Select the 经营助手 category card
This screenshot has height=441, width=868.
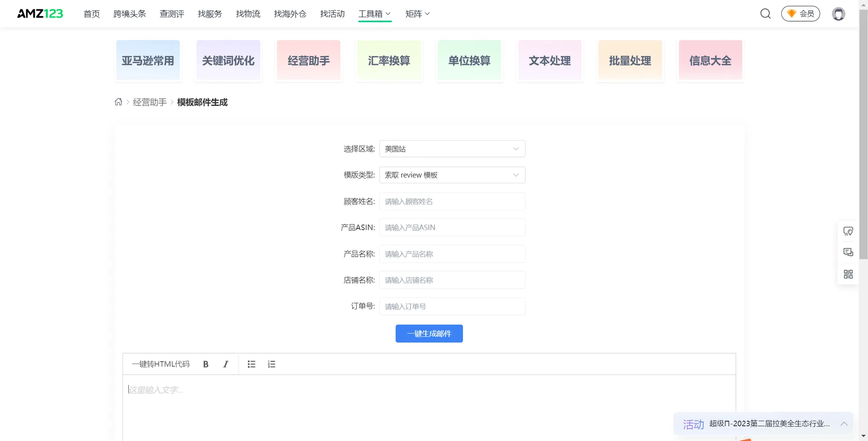[x=309, y=60]
